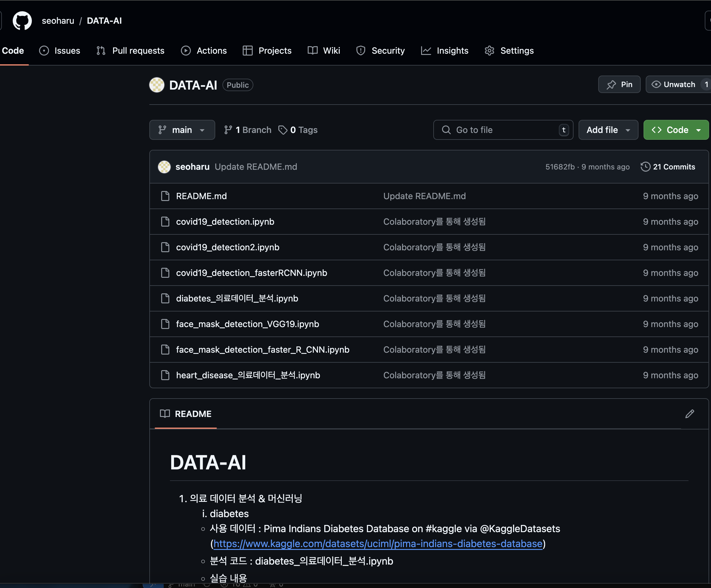Click the Actions play icon
The width and height of the screenshot is (711, 588).
click(x=186, y=51)
